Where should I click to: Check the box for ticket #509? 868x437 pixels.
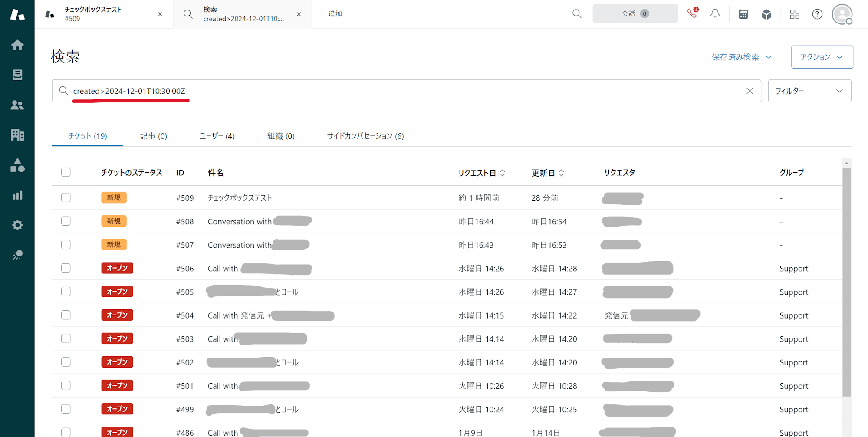pyautogui.click(x=66, y=197)
